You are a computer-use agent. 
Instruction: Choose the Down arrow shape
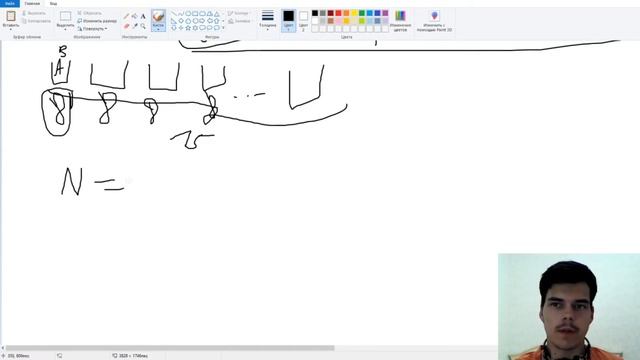coord(174,28)
